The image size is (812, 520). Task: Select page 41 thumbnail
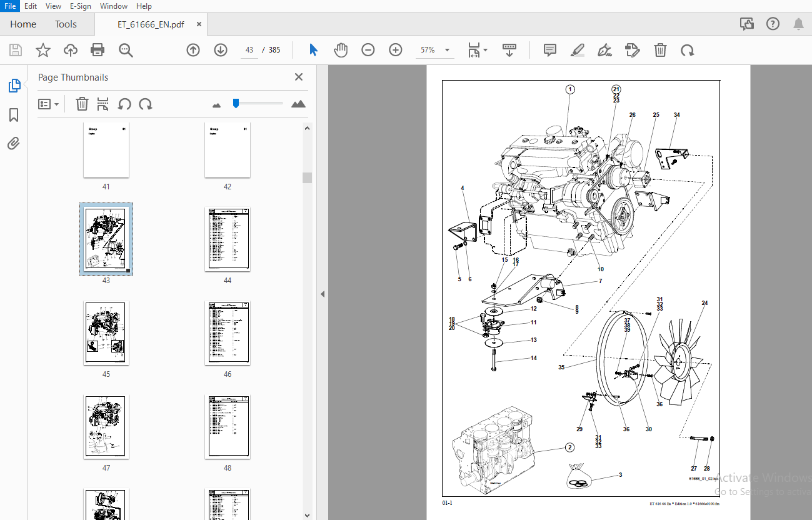pyautogui.click(x=106, y=150)
